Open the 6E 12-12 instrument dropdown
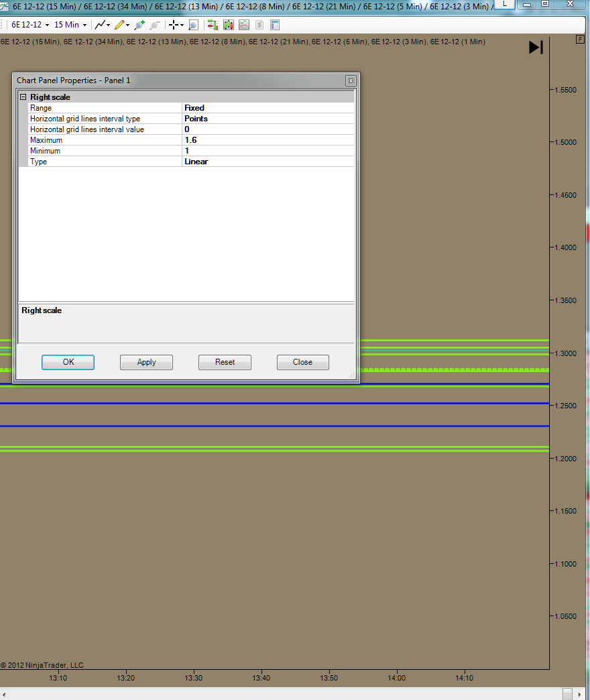 30,25
